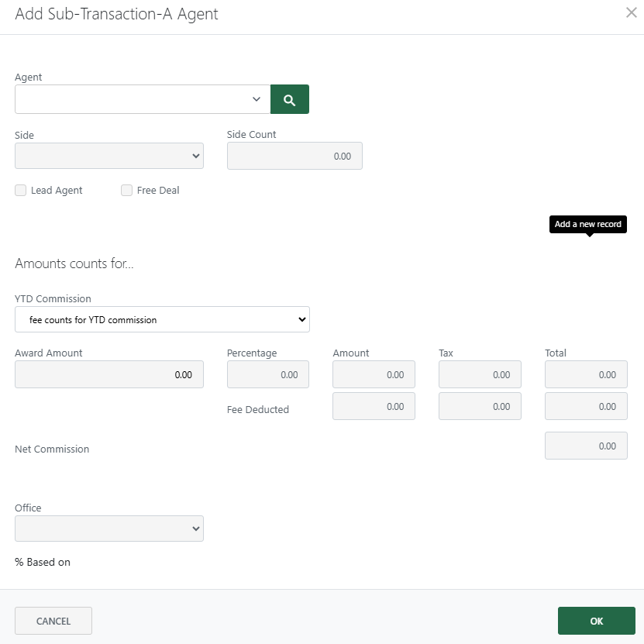
Task: Open the YTD Commission dropdown
Action: tap(162, 319)
